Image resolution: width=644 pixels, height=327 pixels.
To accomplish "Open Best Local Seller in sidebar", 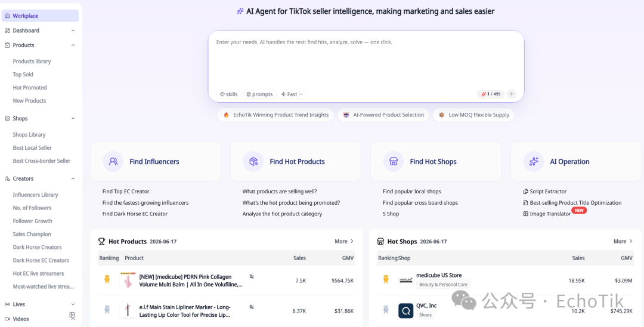I will tap(32, 148).
